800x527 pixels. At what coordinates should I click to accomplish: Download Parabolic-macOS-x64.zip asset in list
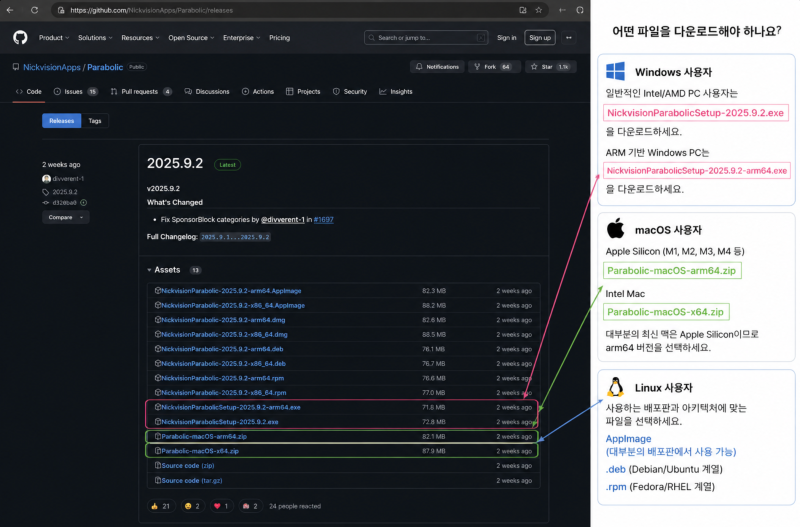click(200, 451)
